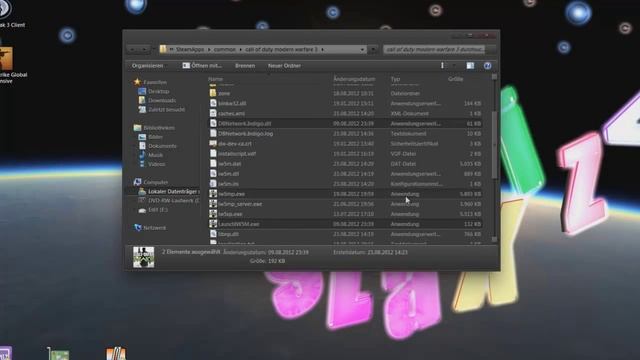Open Zuletzt besucht in sidebar
This screenshot has height=360, width=640.
pos(167,109)
